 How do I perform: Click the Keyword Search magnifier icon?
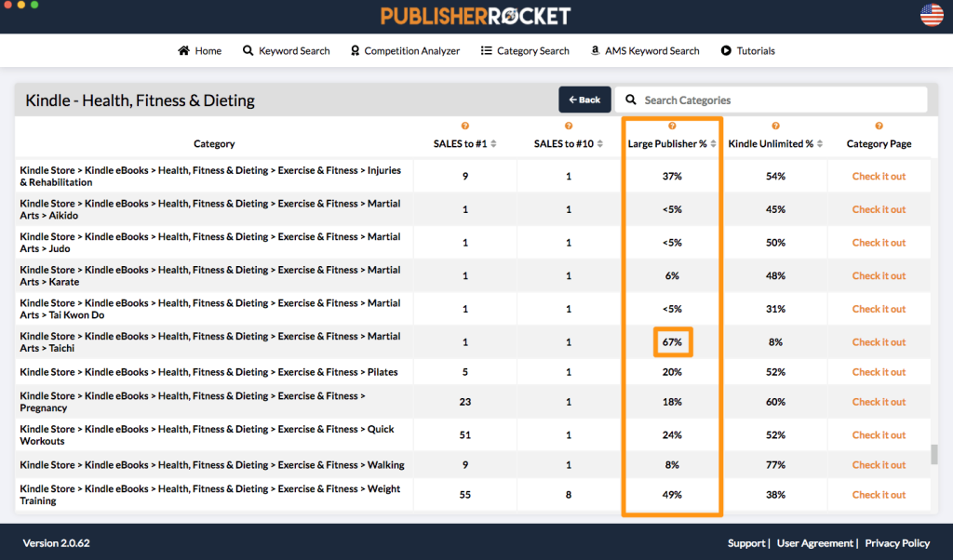[x=248, y=50]
